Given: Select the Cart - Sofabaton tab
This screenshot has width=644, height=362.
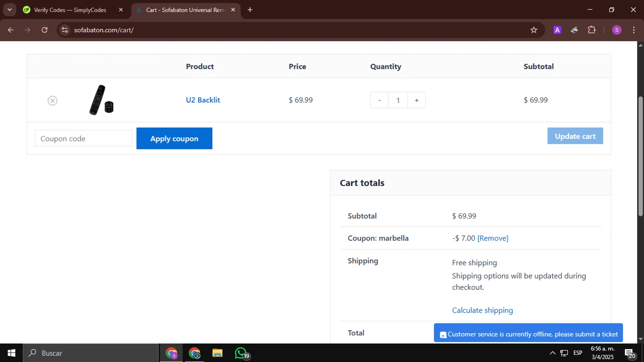Looking at the screenshot, I should pyautogui.click(x=185, y=10).
